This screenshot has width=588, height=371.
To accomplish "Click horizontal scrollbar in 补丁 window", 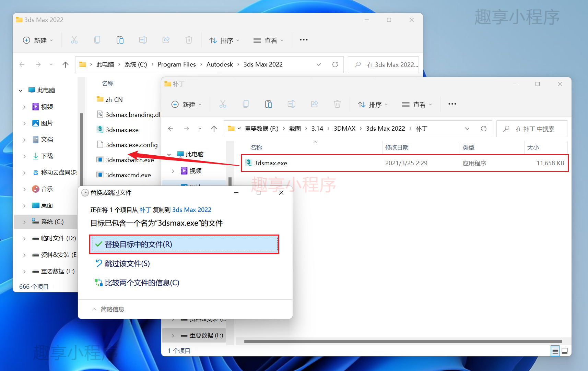I will (403, 341).
